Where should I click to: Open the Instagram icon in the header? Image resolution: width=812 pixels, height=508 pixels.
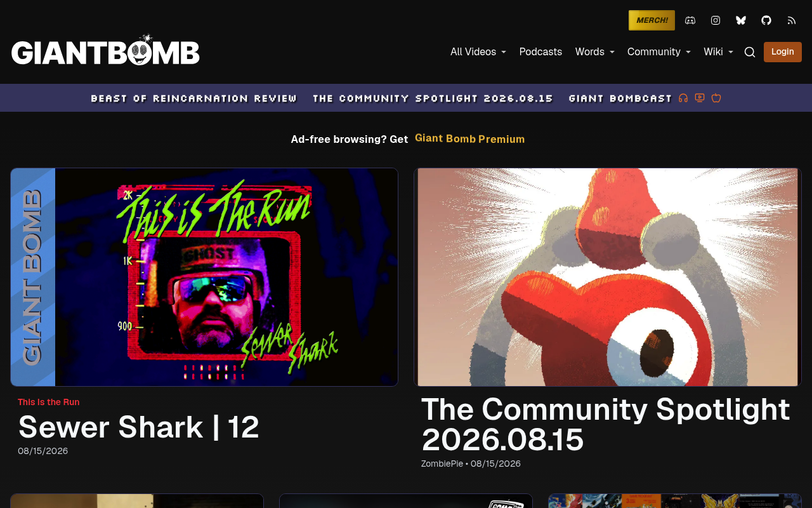tap(716, 20)
